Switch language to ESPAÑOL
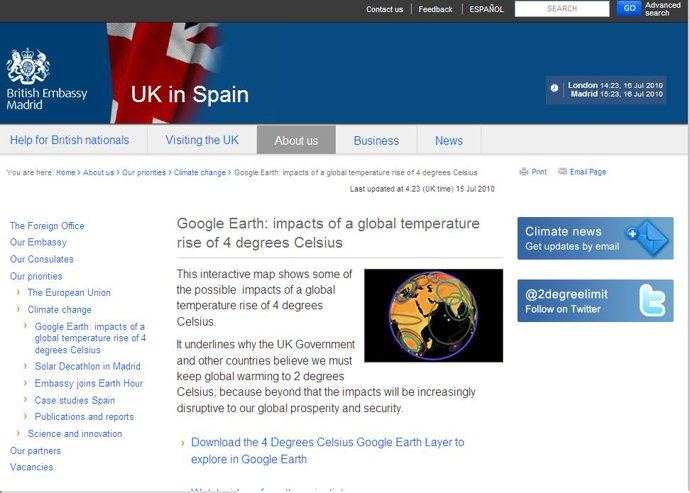690x493 pixels. 486,9
